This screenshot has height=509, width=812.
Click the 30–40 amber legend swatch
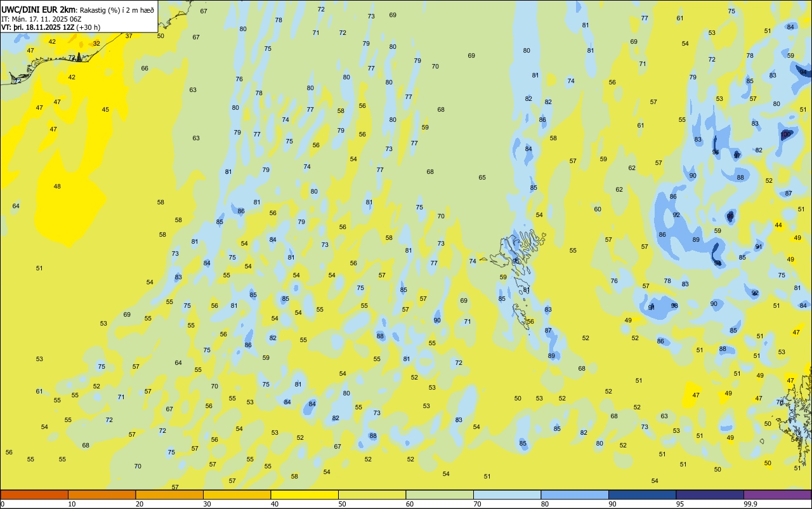click(237, 494)
